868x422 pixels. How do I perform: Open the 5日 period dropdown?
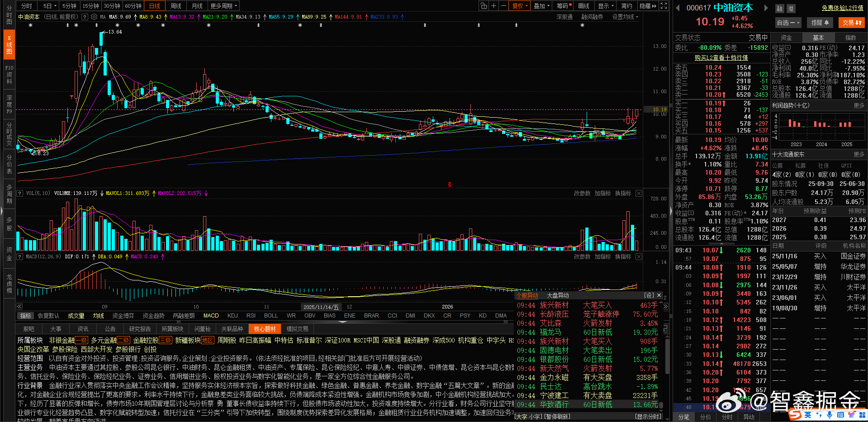coord(50,6)
